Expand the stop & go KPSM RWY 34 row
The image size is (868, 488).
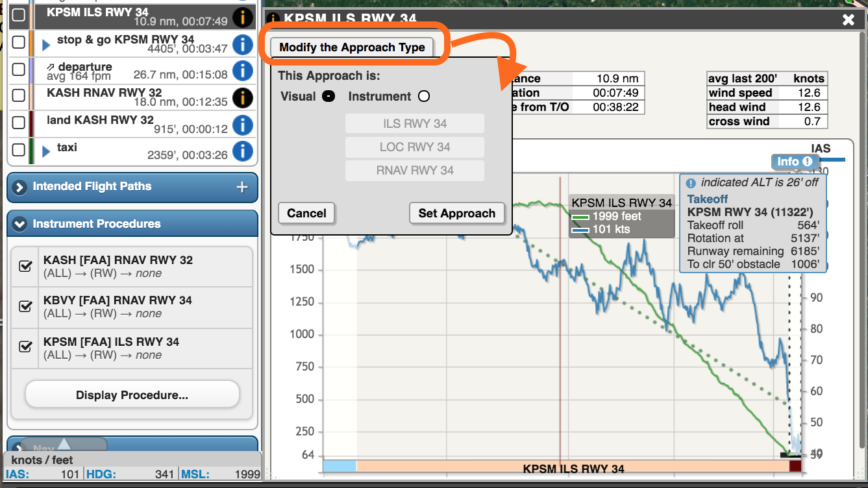46,45
